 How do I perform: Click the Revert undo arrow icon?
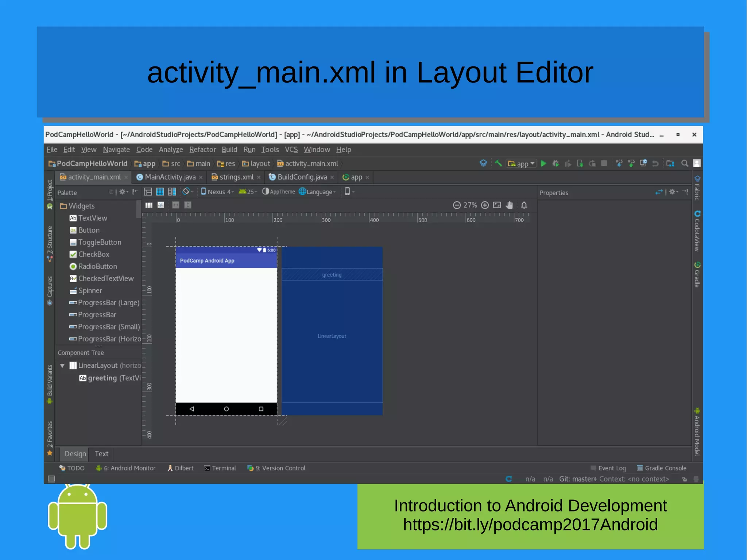(x=655, y=163)
